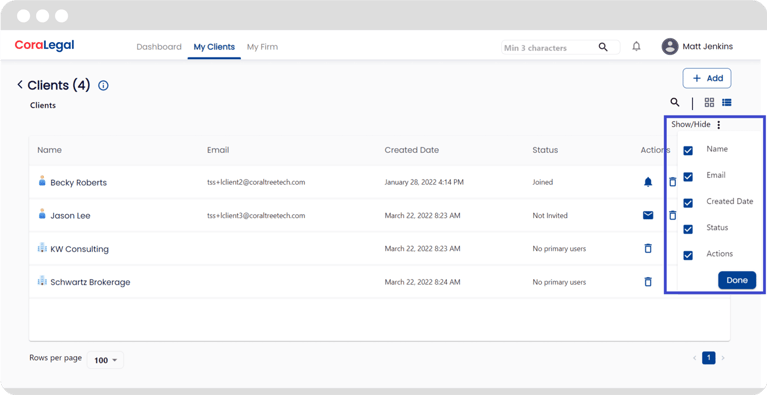The width and height of the screenshot is (767, 395).
Task: Click bell reminder icon for Becky Roberts
Action: (648, 182)
